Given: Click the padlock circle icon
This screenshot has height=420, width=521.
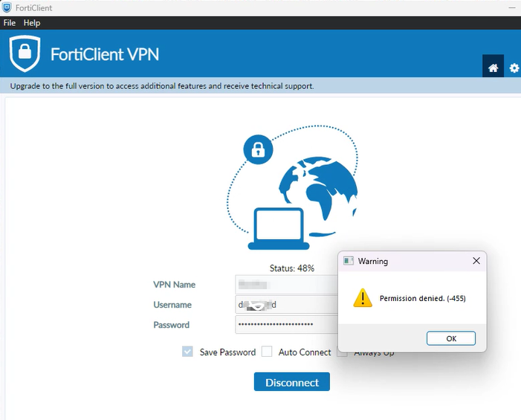Looking at the screenshot, I should 258,151.
